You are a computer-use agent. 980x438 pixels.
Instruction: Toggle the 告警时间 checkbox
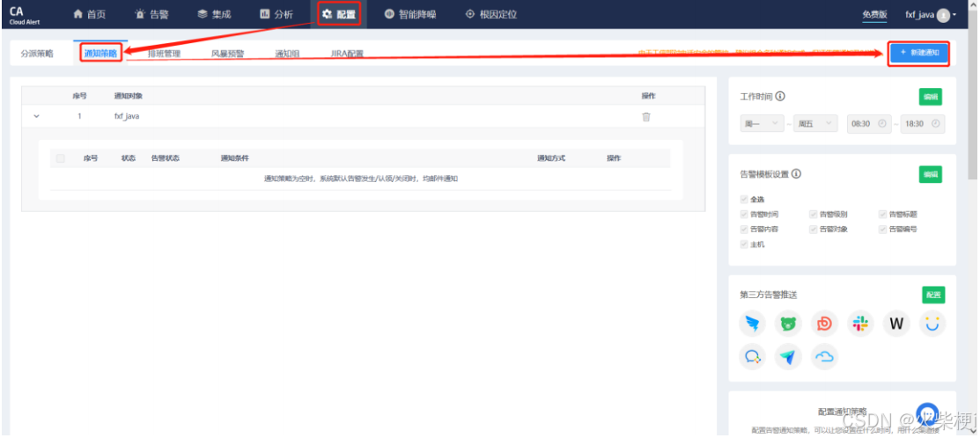pos(744,214)
